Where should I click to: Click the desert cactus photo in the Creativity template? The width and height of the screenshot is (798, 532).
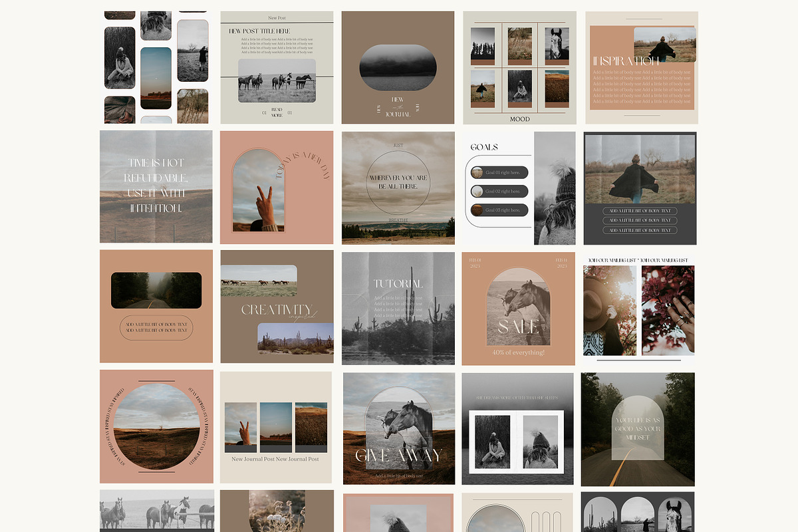[296, 339]
